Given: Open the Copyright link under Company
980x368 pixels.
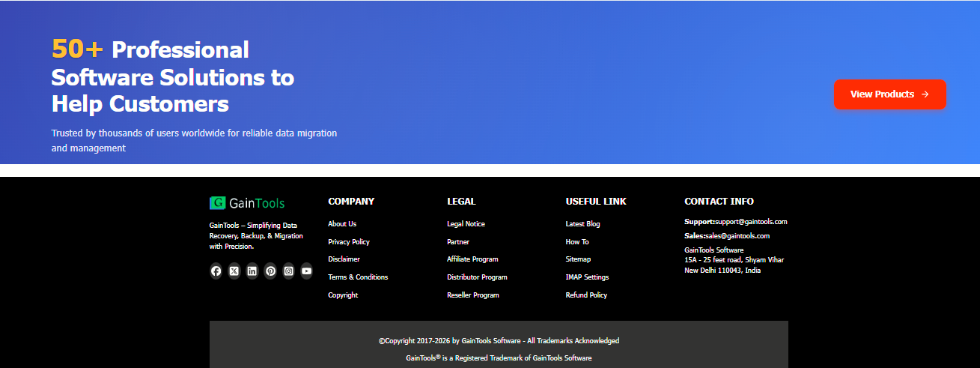Looking at the screenshot, I should coord(343,295).
